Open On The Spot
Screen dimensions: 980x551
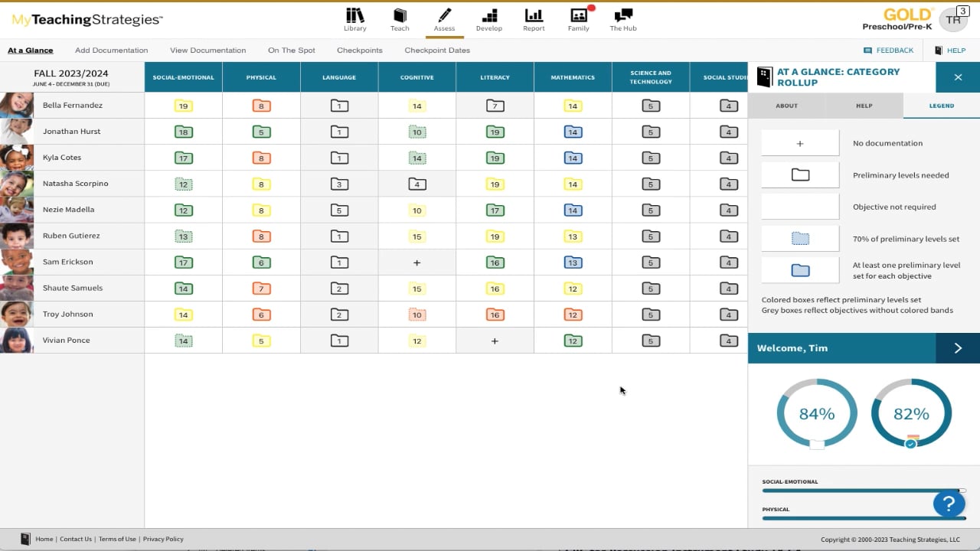[x=291, y=51]
